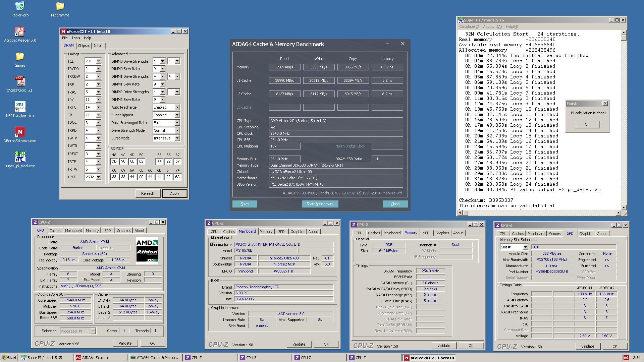Click Apply button in nForce2XT
644x362 pixels.
tap(174, 193)
